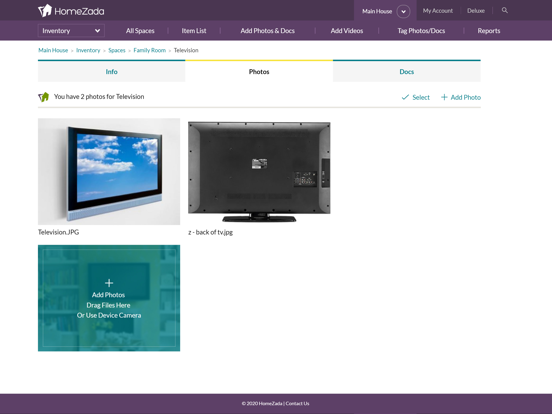Click the HomeZada logo

[71, 11]
